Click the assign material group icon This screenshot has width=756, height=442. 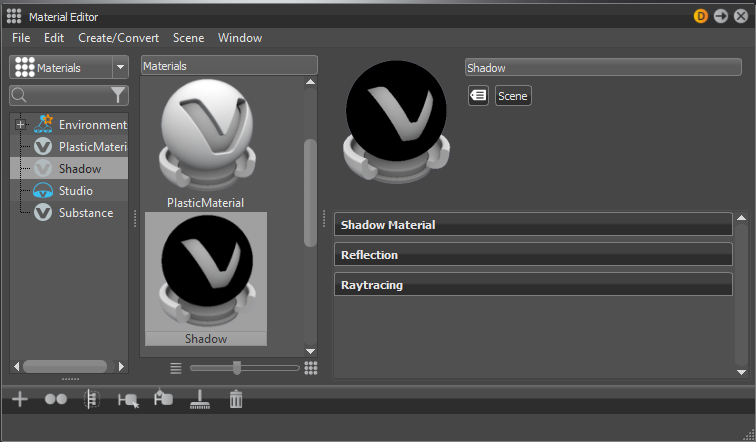pos(163,398)
